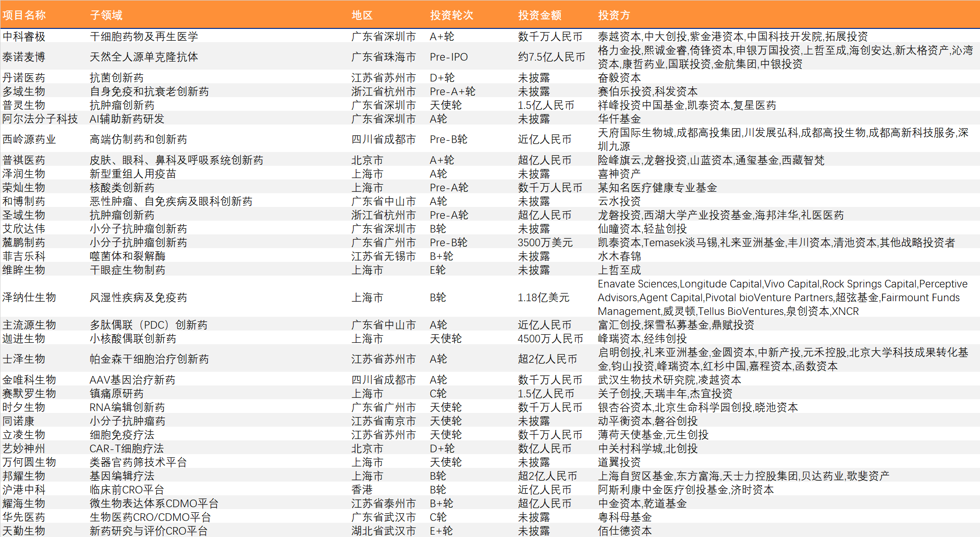Click the AI辅助新药研发 subfield cell
This screenshot has width=980, height=537.
coord(127,119)
